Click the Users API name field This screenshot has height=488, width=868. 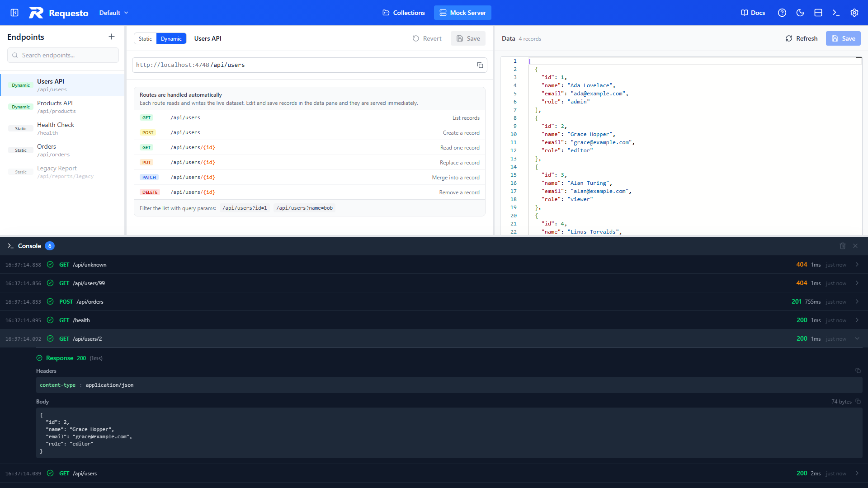point(208,38)
